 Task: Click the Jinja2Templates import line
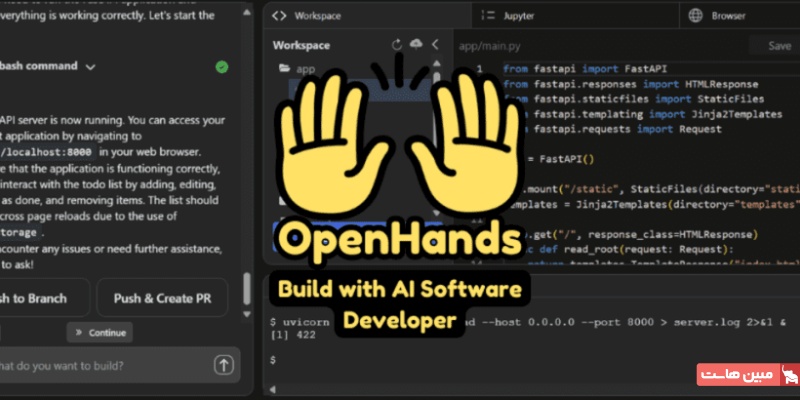(643, 114)
